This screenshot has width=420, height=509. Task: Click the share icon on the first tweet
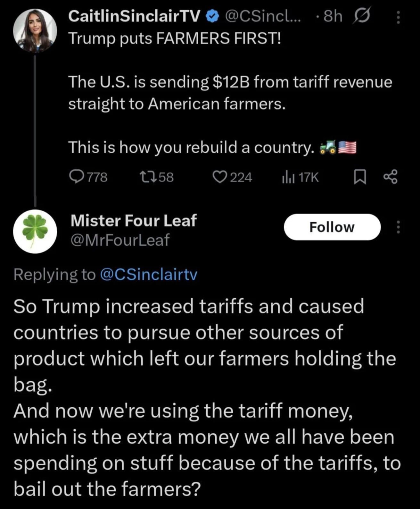click(391, 177)
